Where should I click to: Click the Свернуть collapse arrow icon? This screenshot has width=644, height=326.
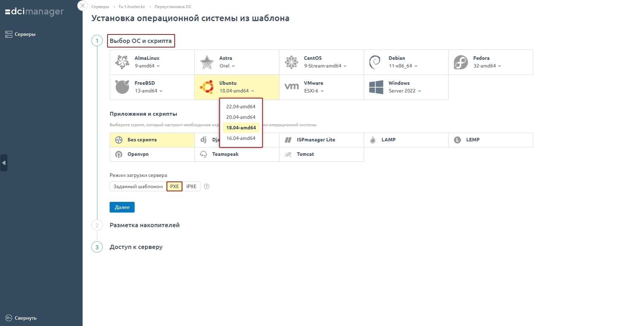(x=9, y=318)
